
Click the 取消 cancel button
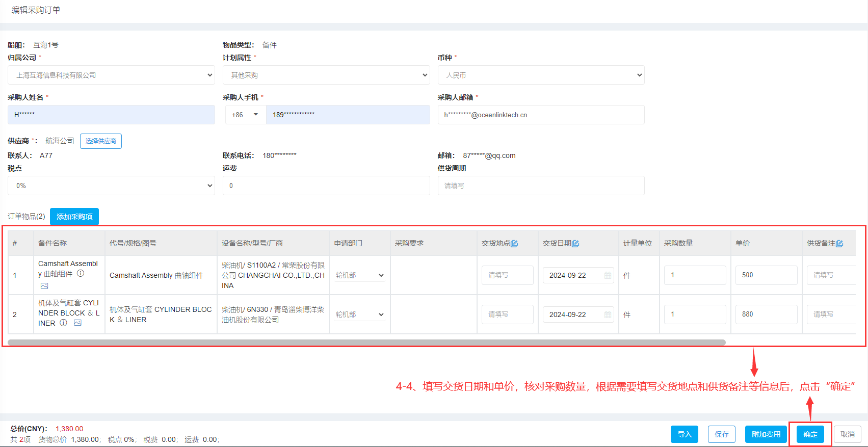click(848, 434)
